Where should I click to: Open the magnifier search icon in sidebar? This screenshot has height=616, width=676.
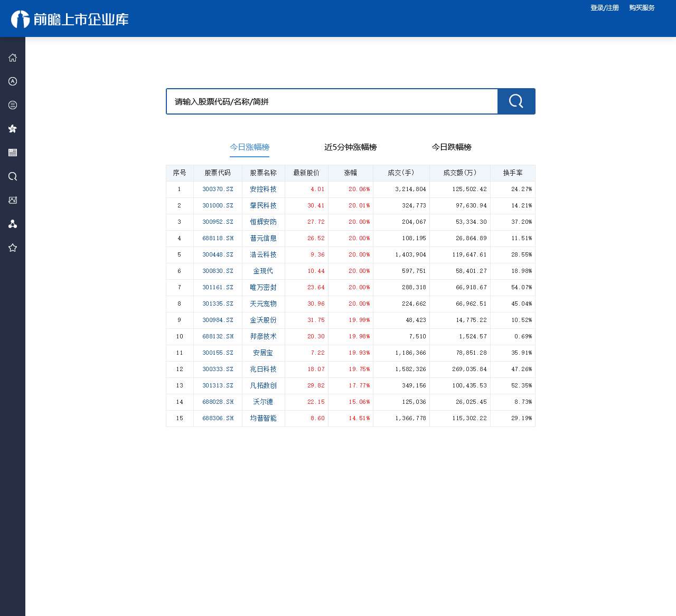coord(13,176)
